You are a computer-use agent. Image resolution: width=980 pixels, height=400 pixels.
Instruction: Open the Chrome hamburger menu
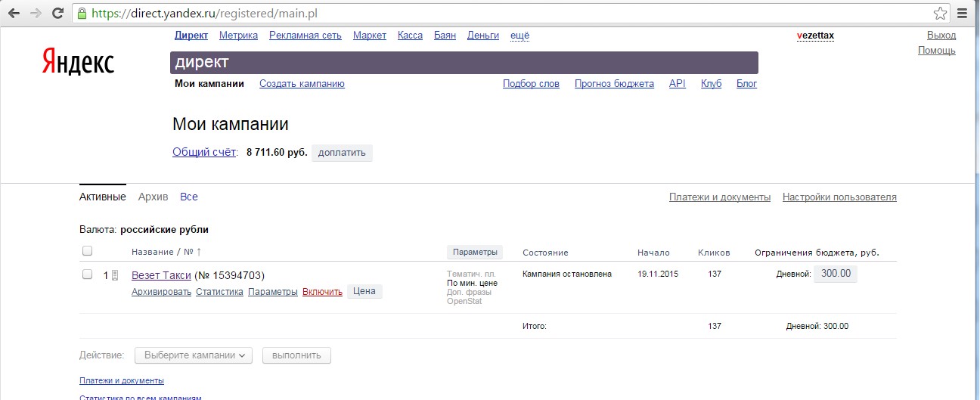(962, 13)
